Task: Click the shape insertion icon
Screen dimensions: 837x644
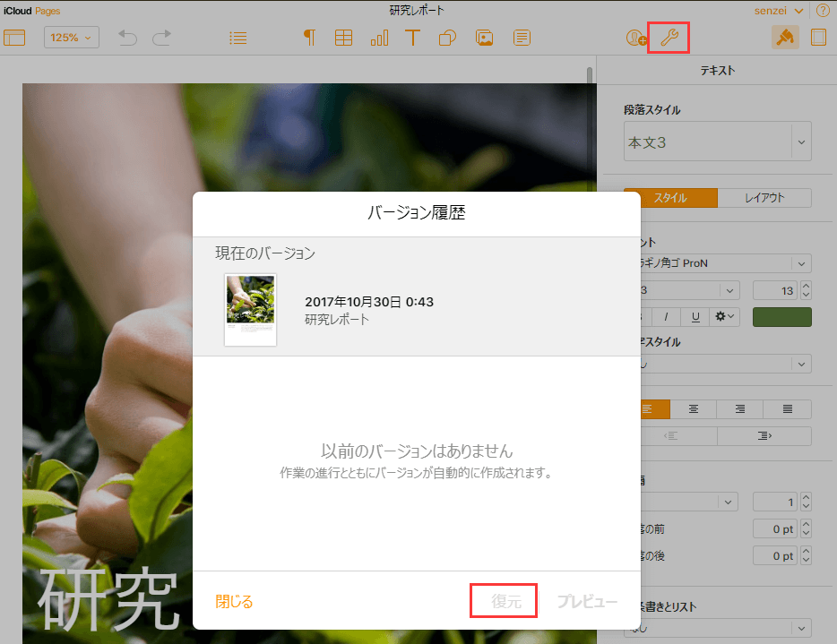Action: click(x=447, y=38)
